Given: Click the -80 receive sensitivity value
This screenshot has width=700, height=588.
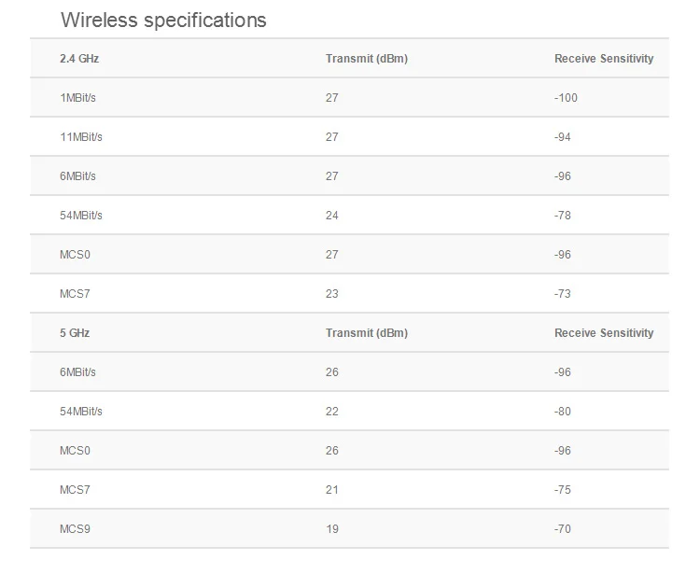Looking at the screenshot, I should click(563, 412).
